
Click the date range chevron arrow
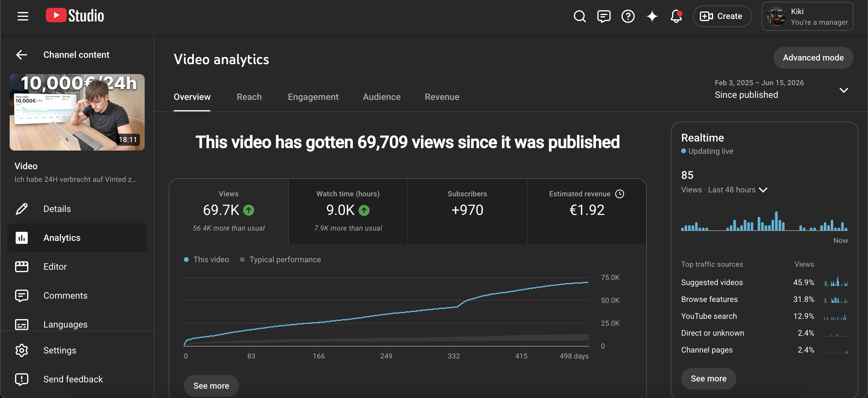844,90
